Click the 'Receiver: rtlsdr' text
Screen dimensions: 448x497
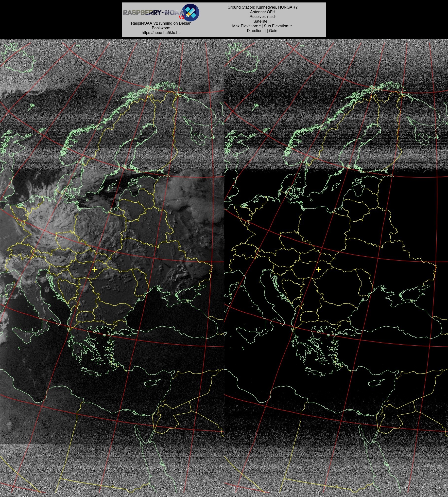pos(262,17)
